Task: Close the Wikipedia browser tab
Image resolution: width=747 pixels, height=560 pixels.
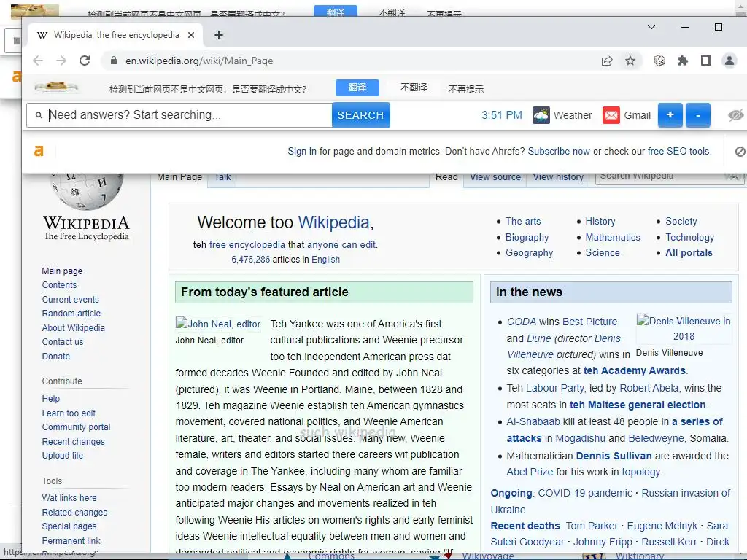Action: pyautogui.click(x=191, y=35)
